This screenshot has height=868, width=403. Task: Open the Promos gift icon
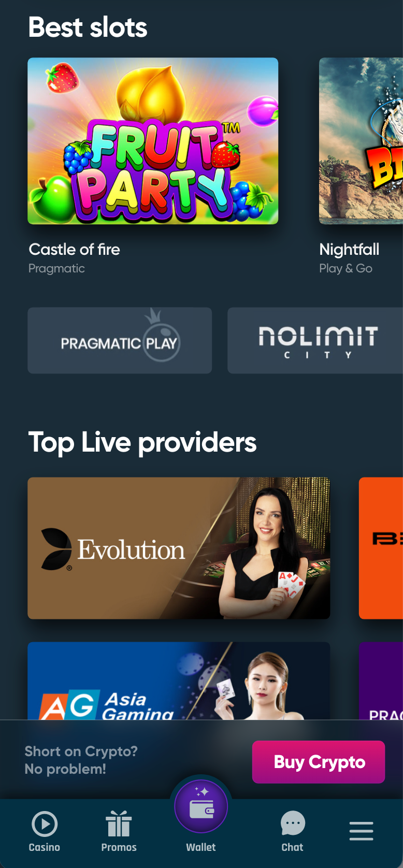[119, 824]
